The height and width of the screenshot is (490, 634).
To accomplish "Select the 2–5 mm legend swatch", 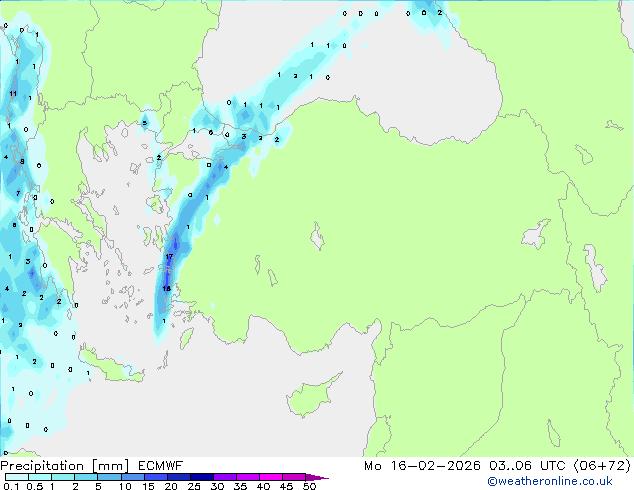I will [86, 477].
